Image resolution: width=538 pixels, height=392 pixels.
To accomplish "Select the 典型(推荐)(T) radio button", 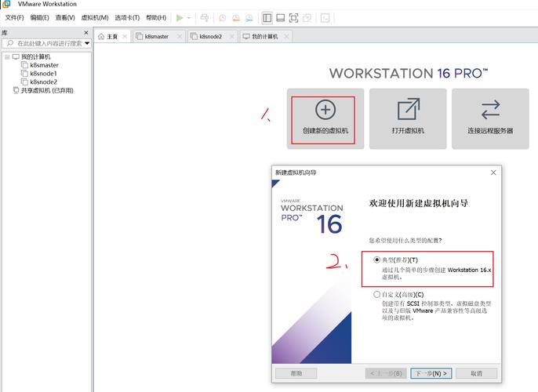I will 376,260.
